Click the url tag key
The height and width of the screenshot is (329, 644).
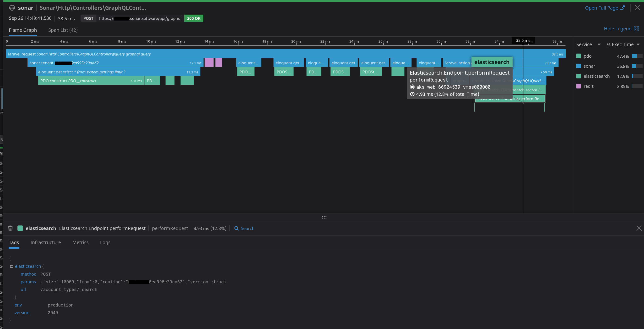[23, 290]
